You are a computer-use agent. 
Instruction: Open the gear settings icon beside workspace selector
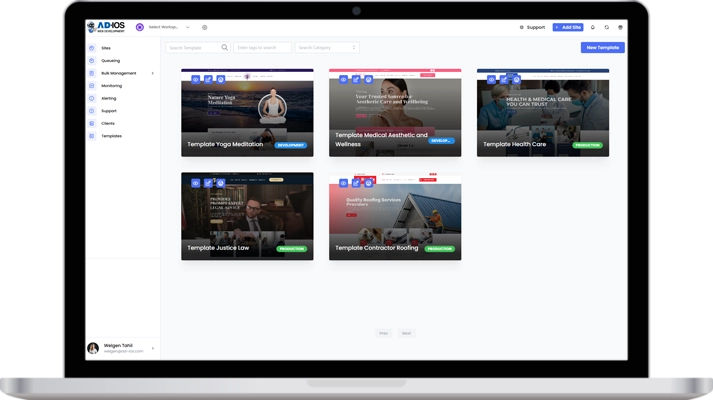click(205, 27)
